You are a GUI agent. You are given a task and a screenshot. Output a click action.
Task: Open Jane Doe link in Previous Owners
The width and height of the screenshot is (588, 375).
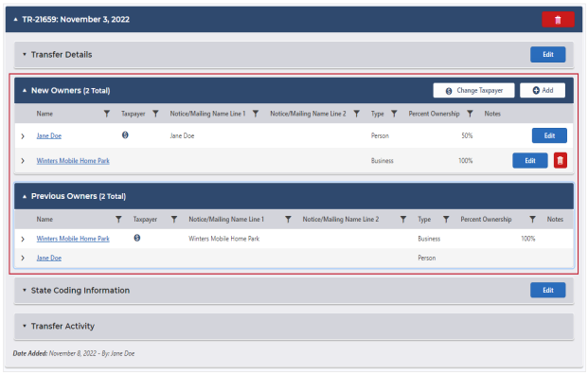[x=48, y=258]
